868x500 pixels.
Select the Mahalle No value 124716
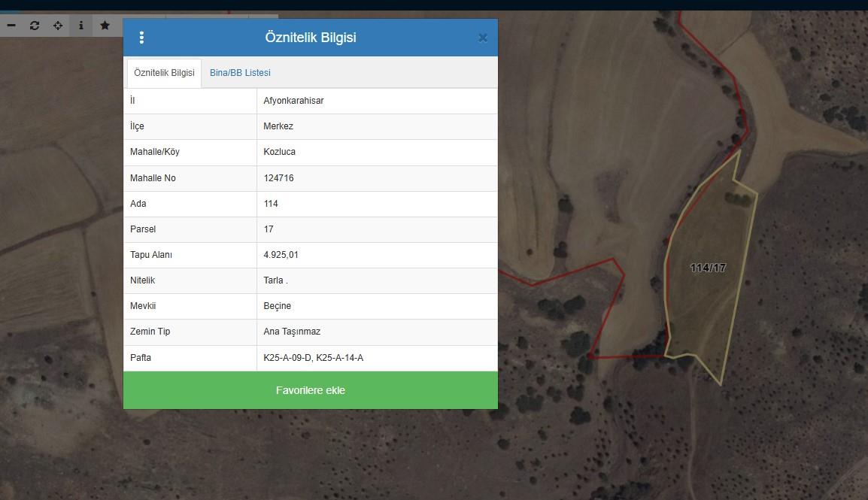coord(278,178)
